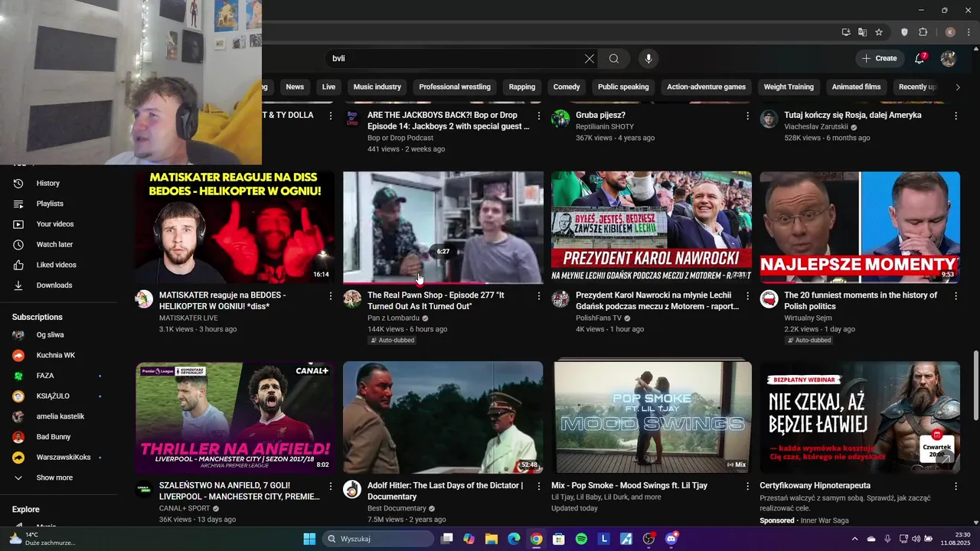
Task: Select the Animated films chip
Action: click(856, 87)
